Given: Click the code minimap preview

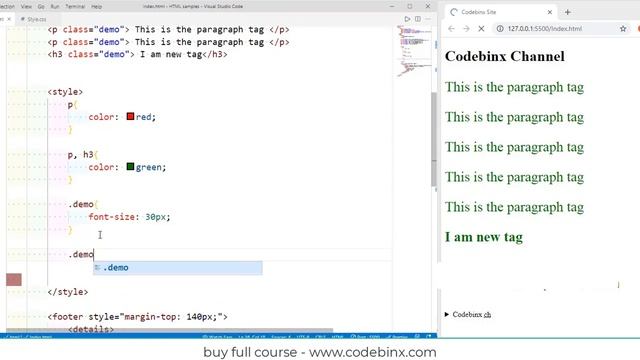Looking at the screenshot, I should click(x=414, y=51).
